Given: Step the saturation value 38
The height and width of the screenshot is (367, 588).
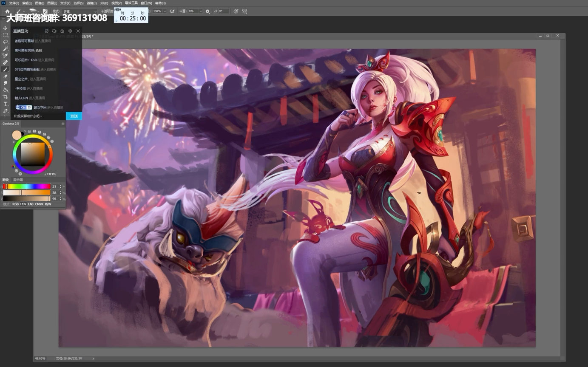Looking at the screenshot, I should click(x=60, y=192).
